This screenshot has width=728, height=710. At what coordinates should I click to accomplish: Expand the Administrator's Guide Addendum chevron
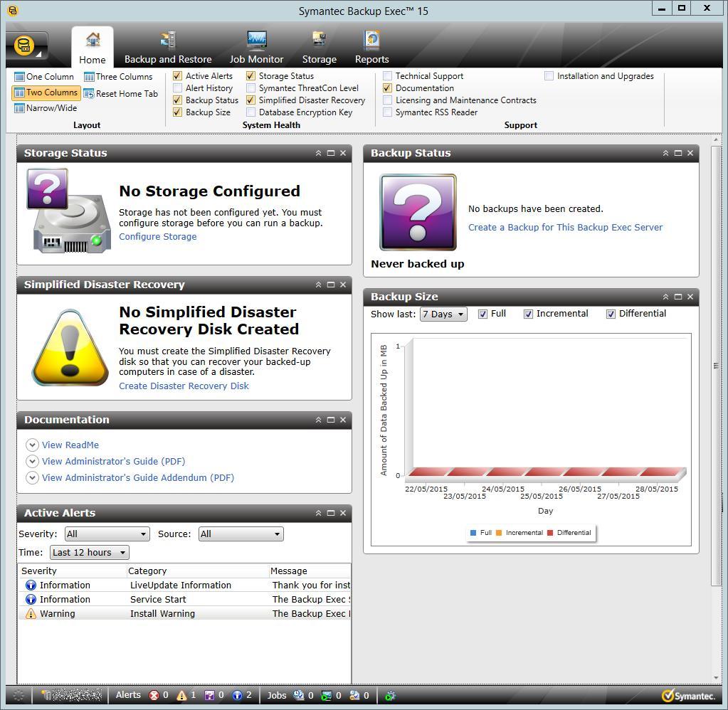[32, 477]
